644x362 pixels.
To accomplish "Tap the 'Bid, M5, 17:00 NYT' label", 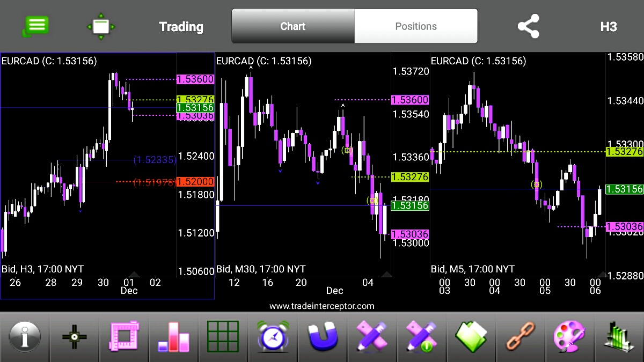I will pos(473,269).
